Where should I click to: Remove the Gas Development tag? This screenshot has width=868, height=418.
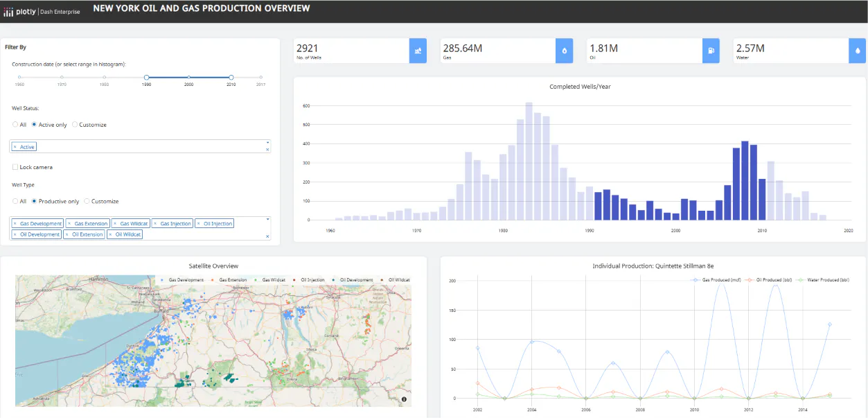click(x=15, y=224)
